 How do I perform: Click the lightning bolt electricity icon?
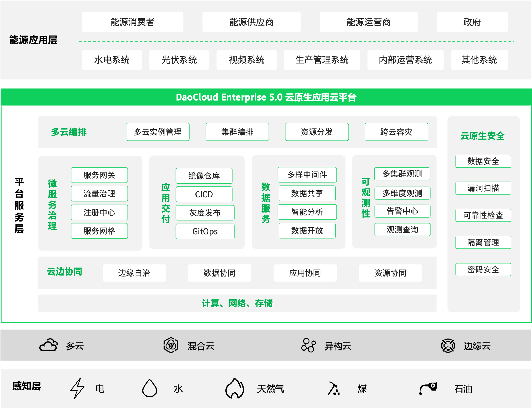click(77, 388)
